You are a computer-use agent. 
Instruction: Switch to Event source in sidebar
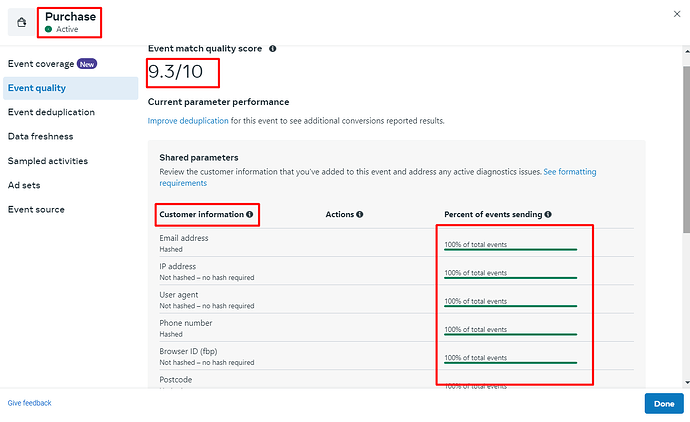pyautogui.click(x=36, y=209)
